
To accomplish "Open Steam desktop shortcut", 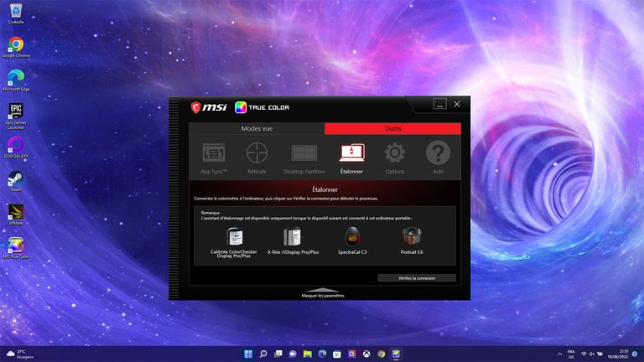I will (x=16, y=181).
